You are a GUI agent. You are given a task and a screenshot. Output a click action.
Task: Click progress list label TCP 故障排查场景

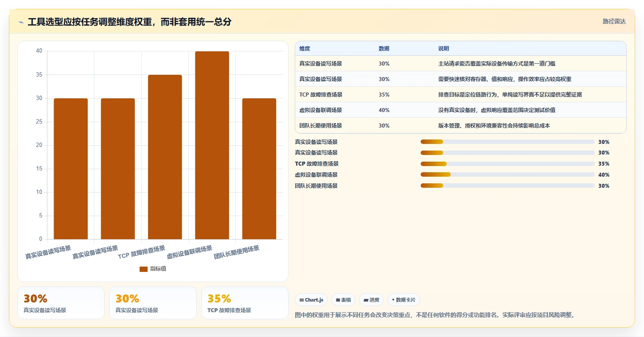(316, 164)
